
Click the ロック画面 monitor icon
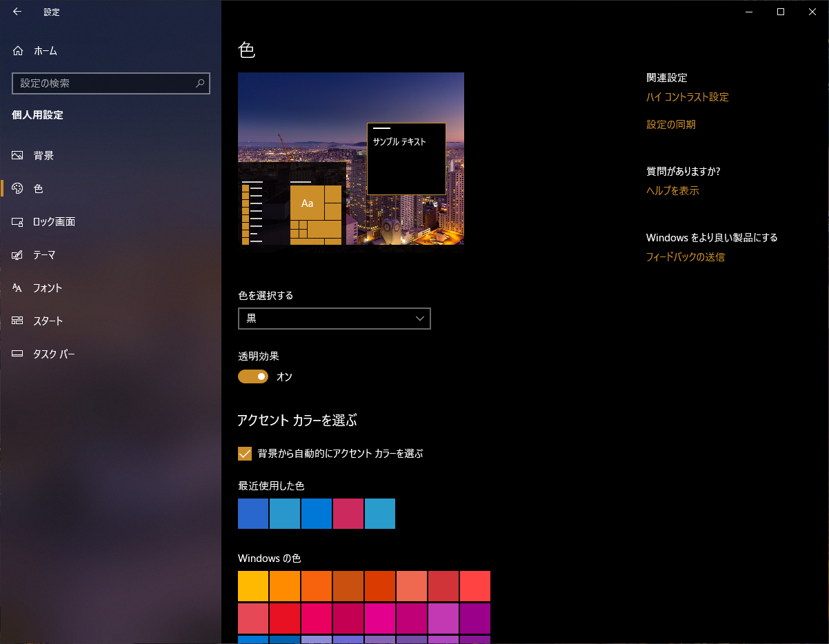coord(18,221)
